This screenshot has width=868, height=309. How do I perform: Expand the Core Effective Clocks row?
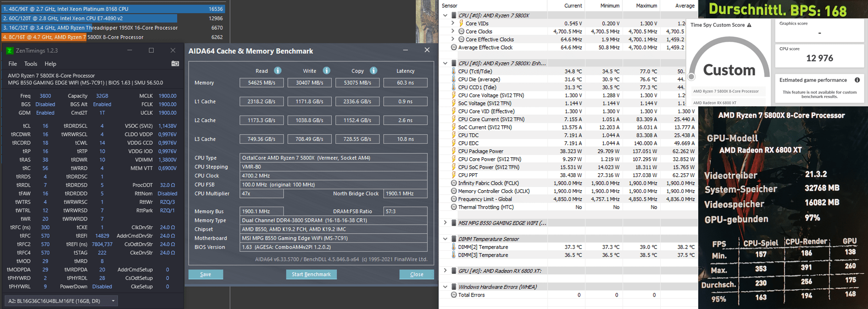pyautogui.click(x=453, y=39)
